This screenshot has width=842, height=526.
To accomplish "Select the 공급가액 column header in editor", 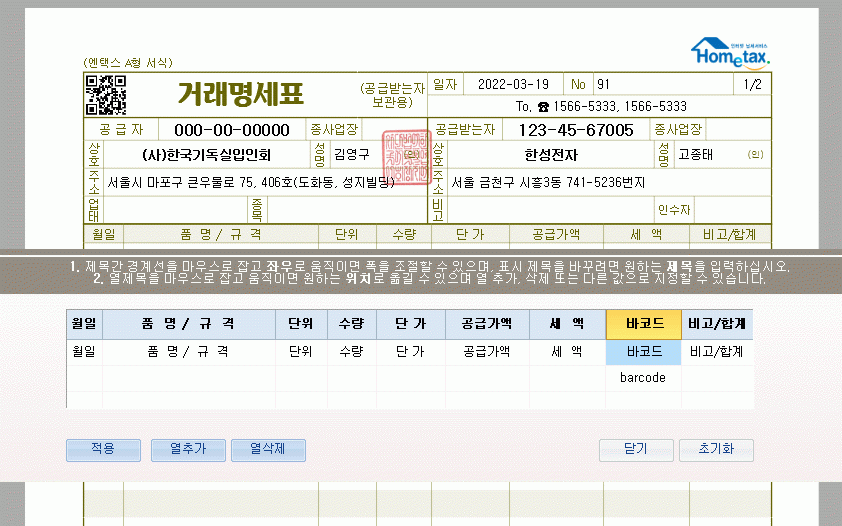I will click(487, 324).
